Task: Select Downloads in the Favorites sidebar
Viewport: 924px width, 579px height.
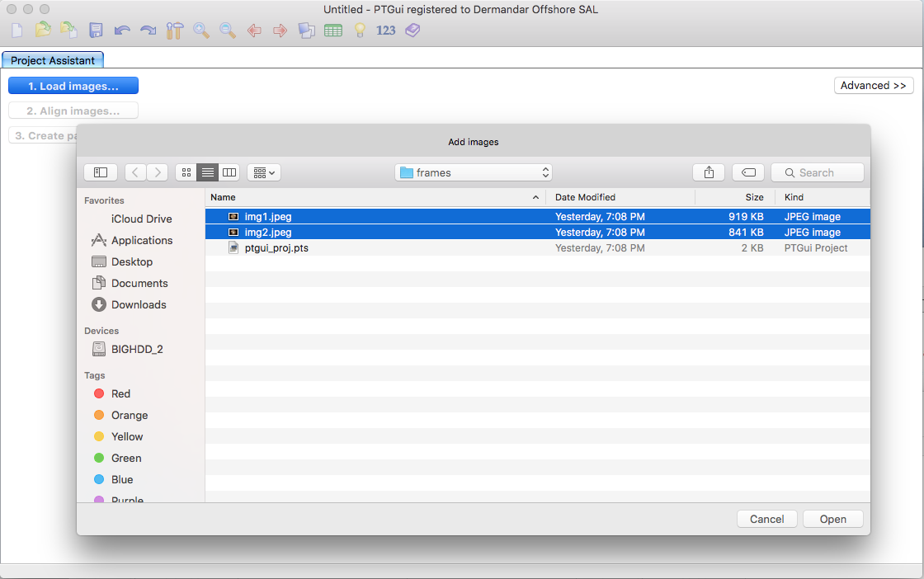Action: pyautogui.click(x=139, y=304)
